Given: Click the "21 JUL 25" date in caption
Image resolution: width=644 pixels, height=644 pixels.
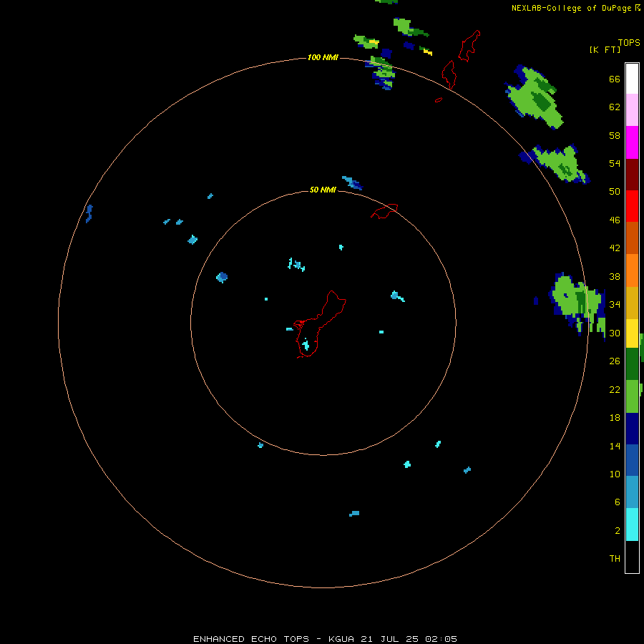Looking at the screenshot, I should (x=390, y=639).
